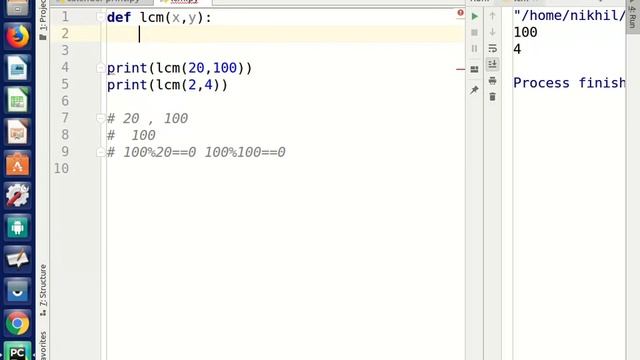Viewport: 640px width, 360px height.
Task: Open LibreOffice Impress from dock
Action: 17,132
